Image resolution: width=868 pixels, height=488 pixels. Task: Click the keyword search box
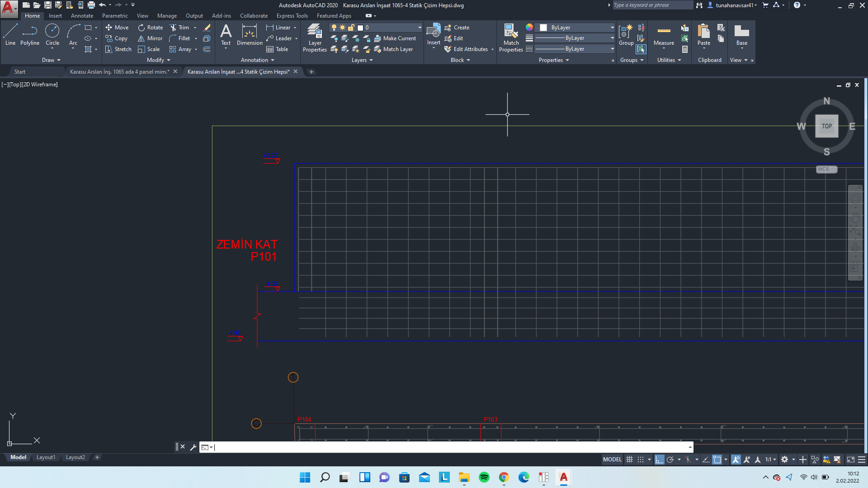pos(652,5)
